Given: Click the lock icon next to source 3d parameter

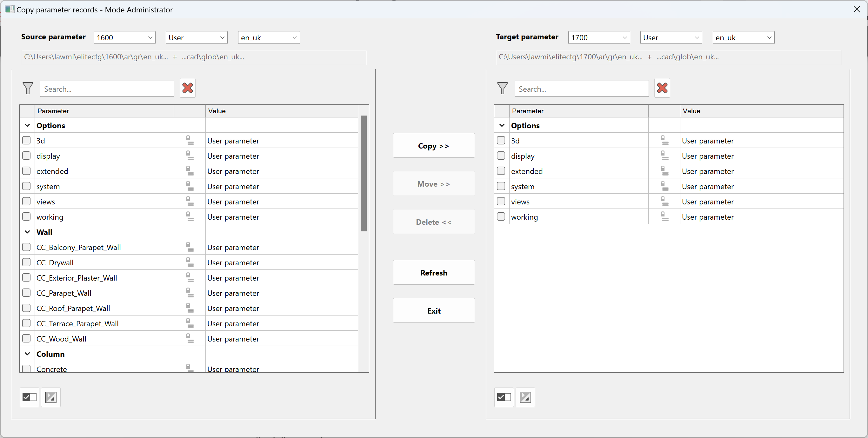Looking at the screenshot, I should pyautogui.click(x=189, y=141).
